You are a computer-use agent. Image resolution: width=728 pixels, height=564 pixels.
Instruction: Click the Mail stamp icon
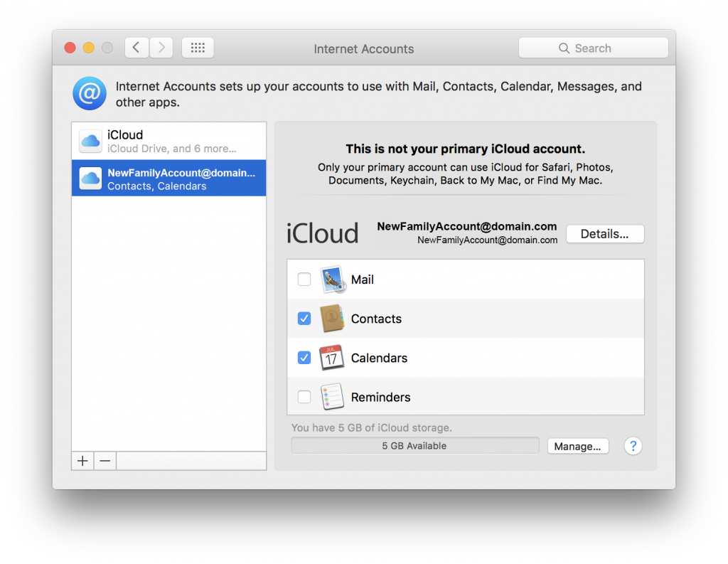333,280
